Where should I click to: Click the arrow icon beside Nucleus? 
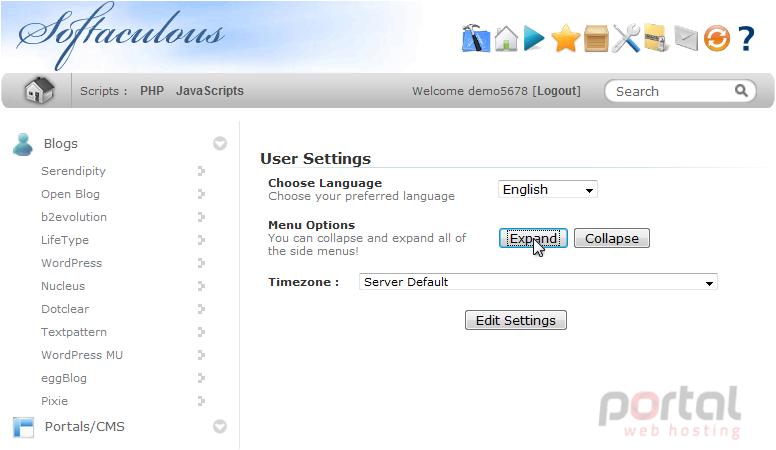point(201,286)
